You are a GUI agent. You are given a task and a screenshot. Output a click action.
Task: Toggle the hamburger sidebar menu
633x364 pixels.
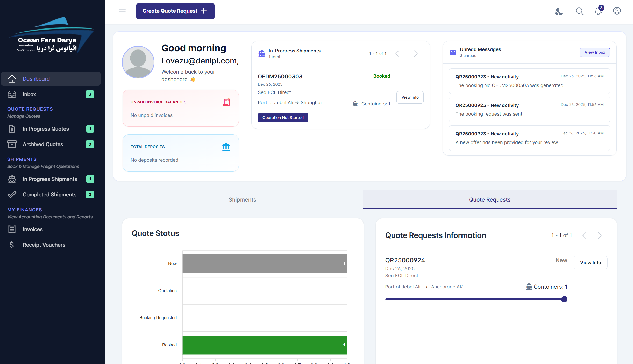pos(122,11)
